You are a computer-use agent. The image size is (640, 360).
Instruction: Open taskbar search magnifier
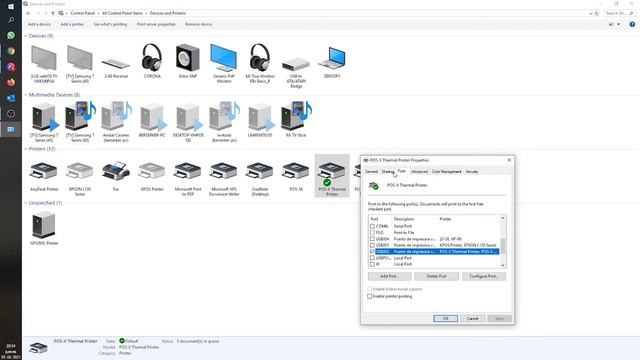[11, 20]
